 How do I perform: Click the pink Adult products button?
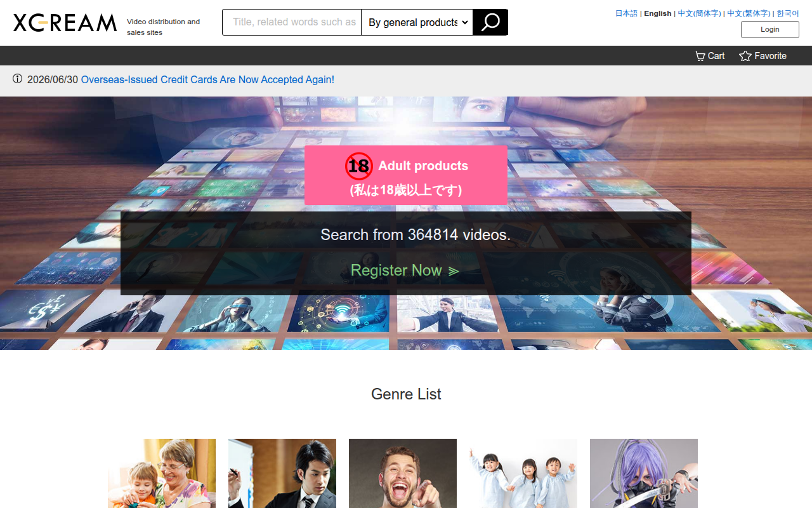click(406, 175)
